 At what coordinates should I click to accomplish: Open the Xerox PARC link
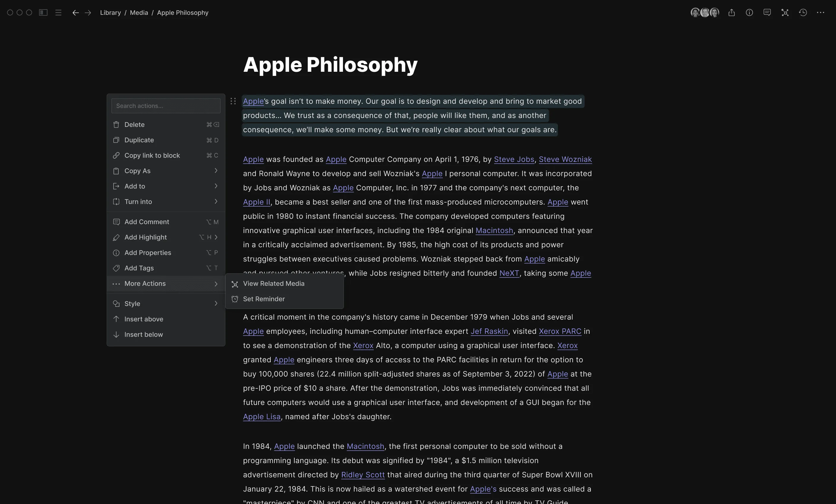560,331
